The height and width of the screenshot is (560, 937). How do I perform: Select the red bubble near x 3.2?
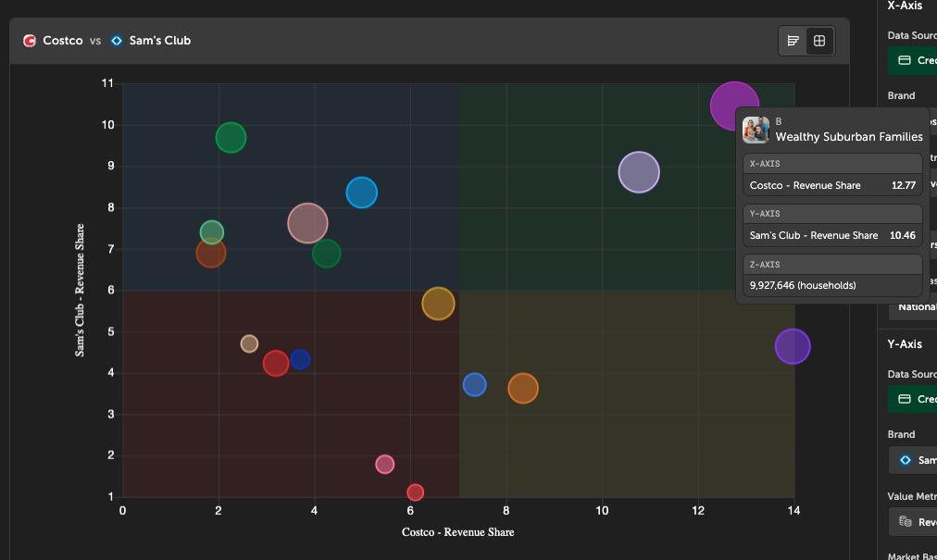coord(276,364)
